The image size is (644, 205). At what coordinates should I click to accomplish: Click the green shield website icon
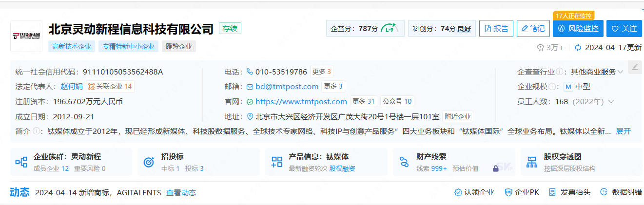(250, 102)
